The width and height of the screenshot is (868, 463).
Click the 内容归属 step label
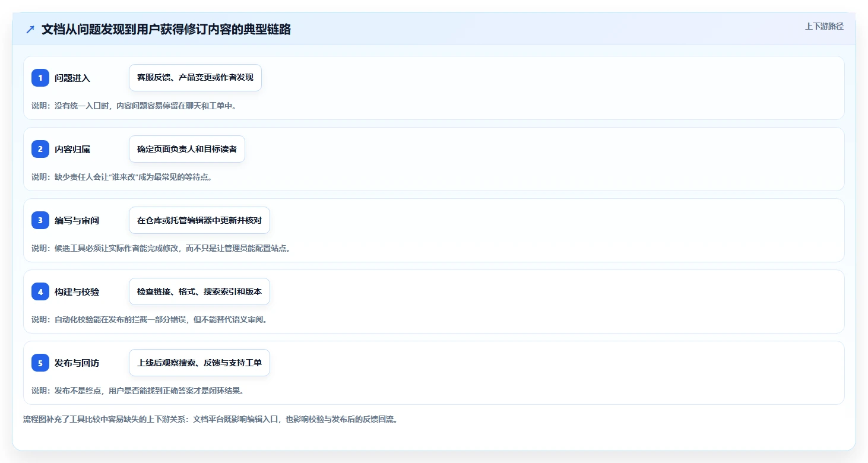point(72,149)
